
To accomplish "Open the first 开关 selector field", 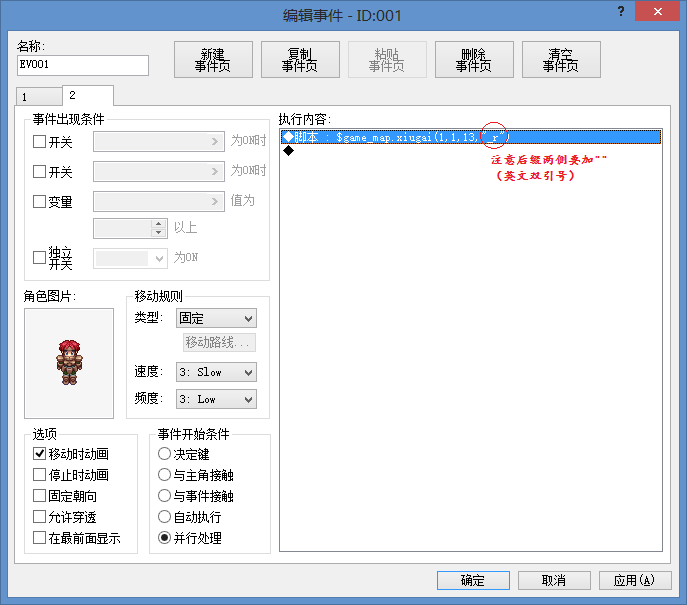I will tap(159, 142).
